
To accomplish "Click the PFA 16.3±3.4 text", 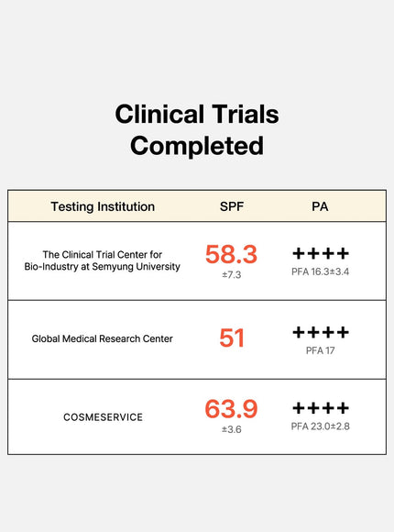I will coord(321,272).
